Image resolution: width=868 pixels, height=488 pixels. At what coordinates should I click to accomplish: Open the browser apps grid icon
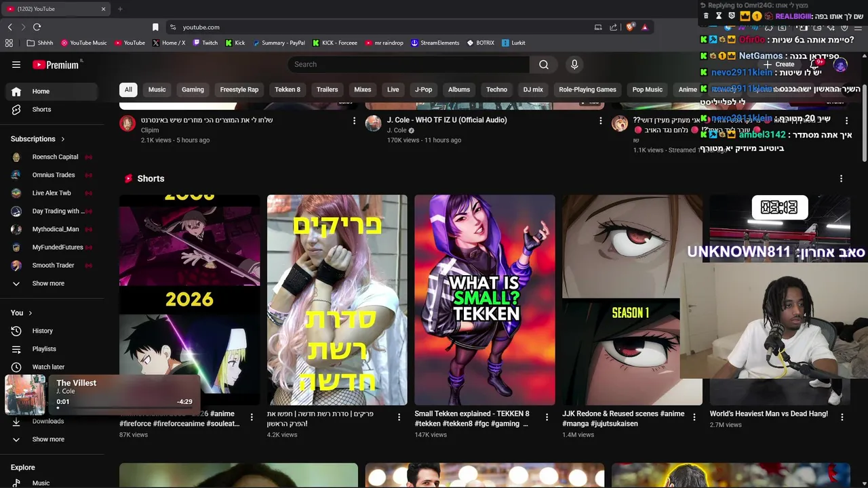tap(9, 43)
